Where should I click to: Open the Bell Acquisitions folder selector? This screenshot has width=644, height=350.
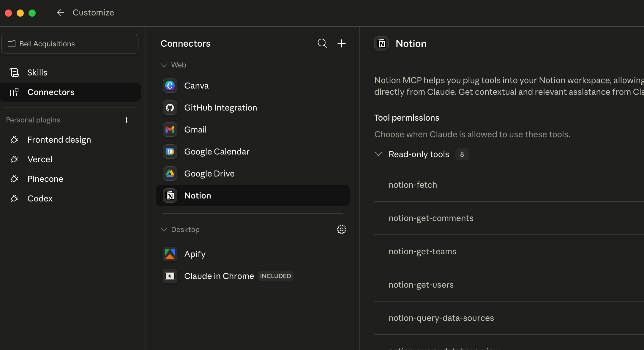[70, 44]
